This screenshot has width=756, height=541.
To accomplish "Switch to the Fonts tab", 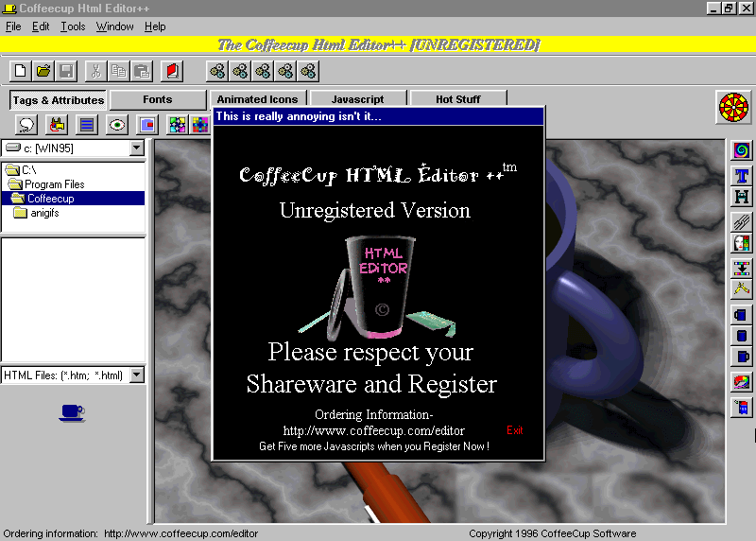I will pyautogui.click(x=158, y=99).
